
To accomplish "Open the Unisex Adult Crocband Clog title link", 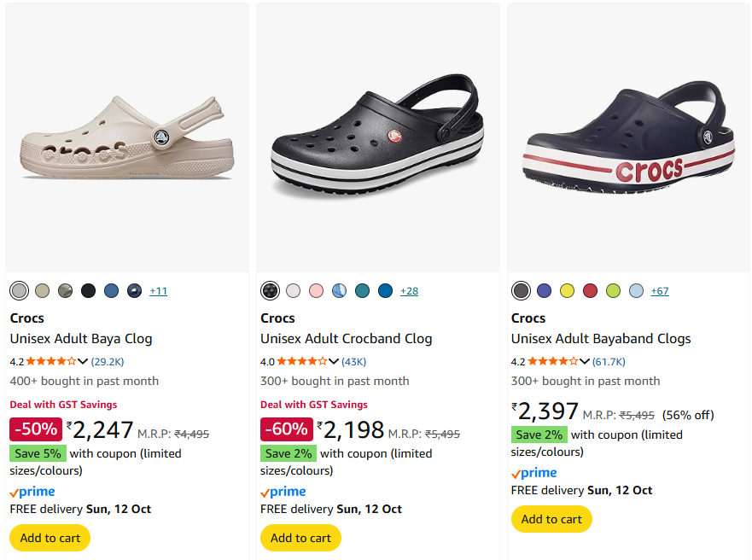I will pos(346,339).
